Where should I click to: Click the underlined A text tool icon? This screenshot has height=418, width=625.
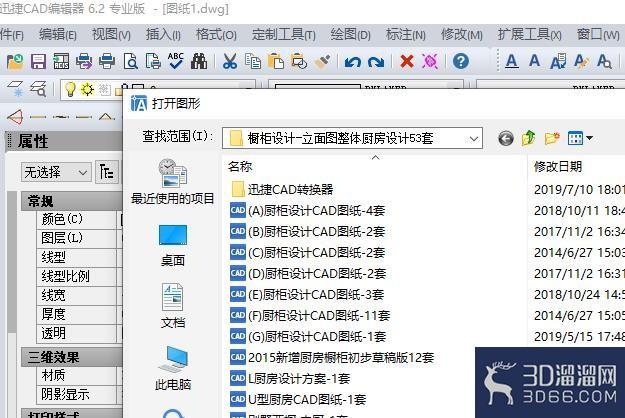pos(512,61)
